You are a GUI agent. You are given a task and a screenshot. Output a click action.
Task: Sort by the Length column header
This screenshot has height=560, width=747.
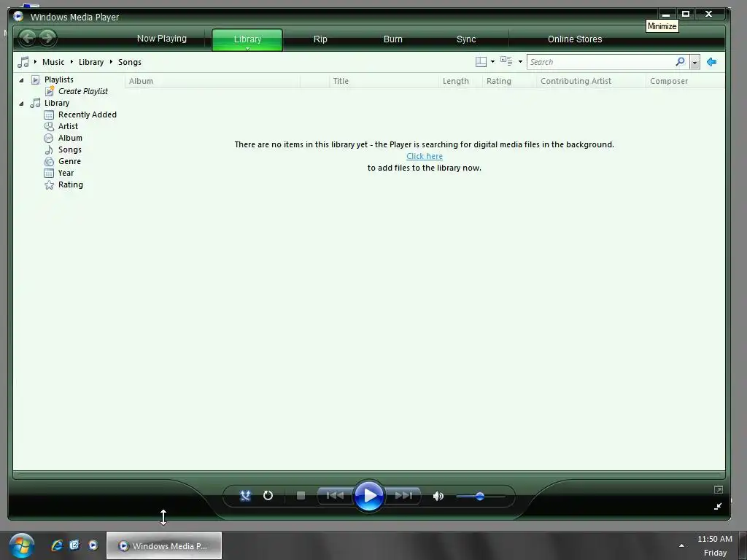point(460,81)
